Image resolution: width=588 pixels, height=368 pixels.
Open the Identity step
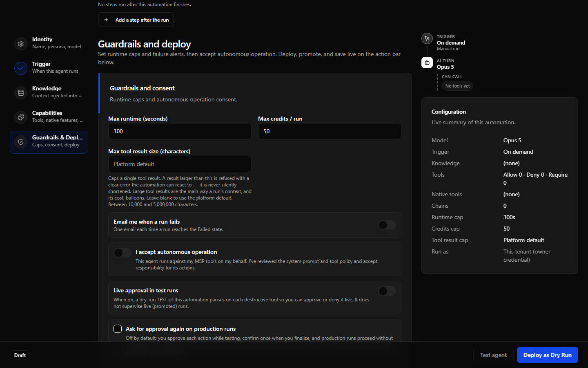49,44
